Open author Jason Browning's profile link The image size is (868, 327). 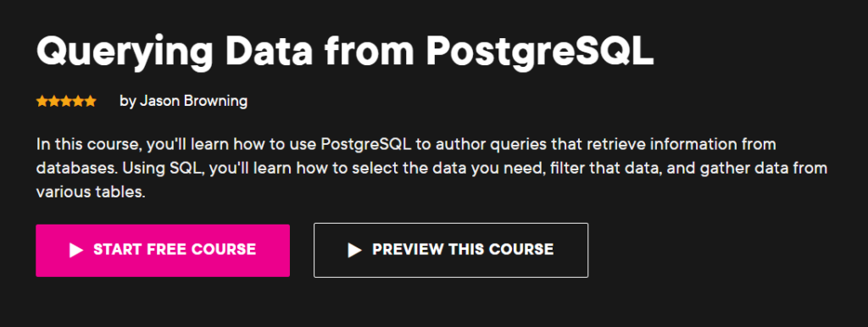[x=194, y=102]
